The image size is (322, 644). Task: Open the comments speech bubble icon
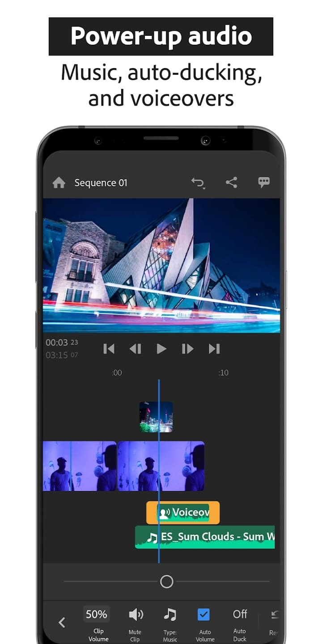click(264, 182)
